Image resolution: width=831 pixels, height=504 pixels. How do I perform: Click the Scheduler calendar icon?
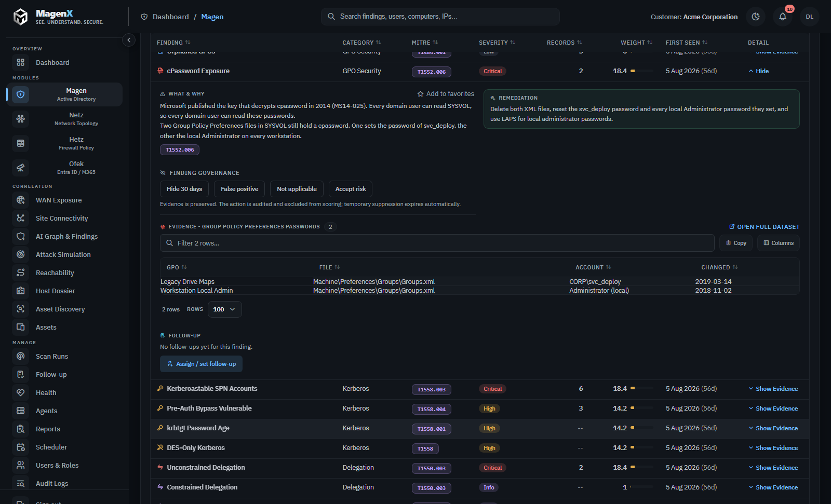(x=21, y=447)
